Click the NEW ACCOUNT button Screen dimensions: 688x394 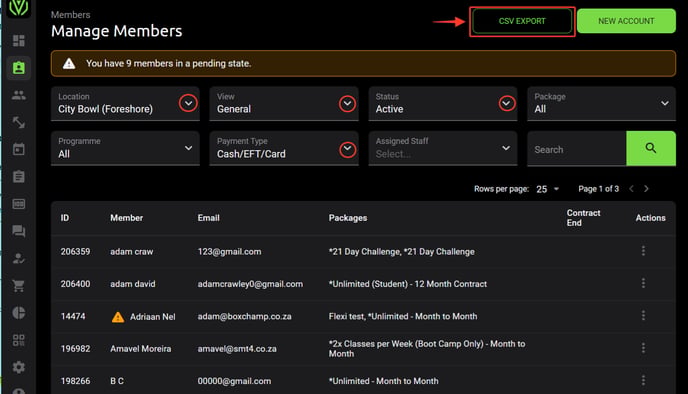tap(626, 21)
